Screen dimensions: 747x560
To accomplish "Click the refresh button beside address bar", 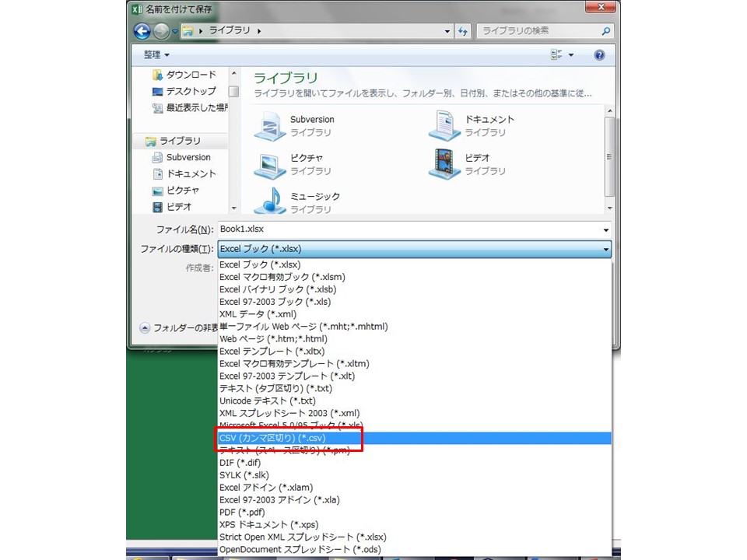I will pos(464,31).
